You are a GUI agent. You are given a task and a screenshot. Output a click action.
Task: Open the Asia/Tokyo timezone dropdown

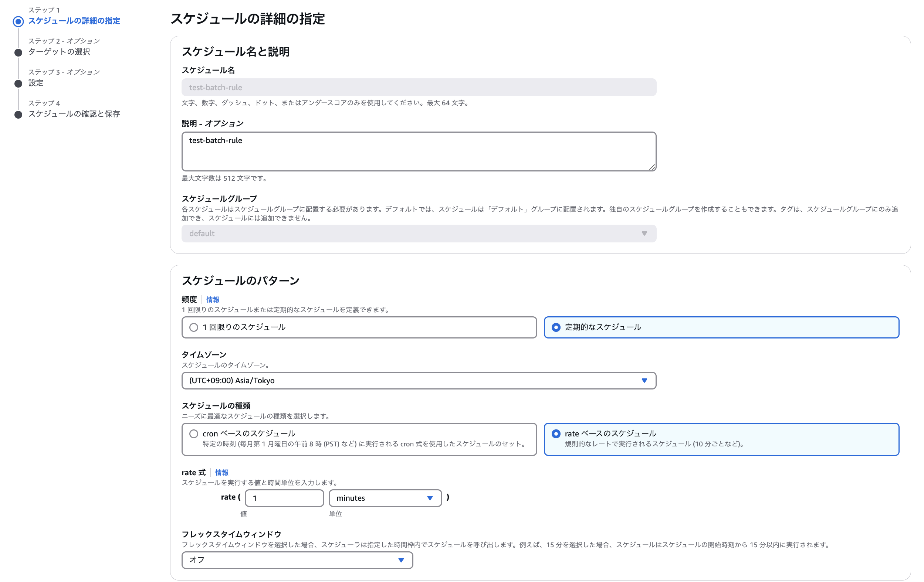(418, 381)
